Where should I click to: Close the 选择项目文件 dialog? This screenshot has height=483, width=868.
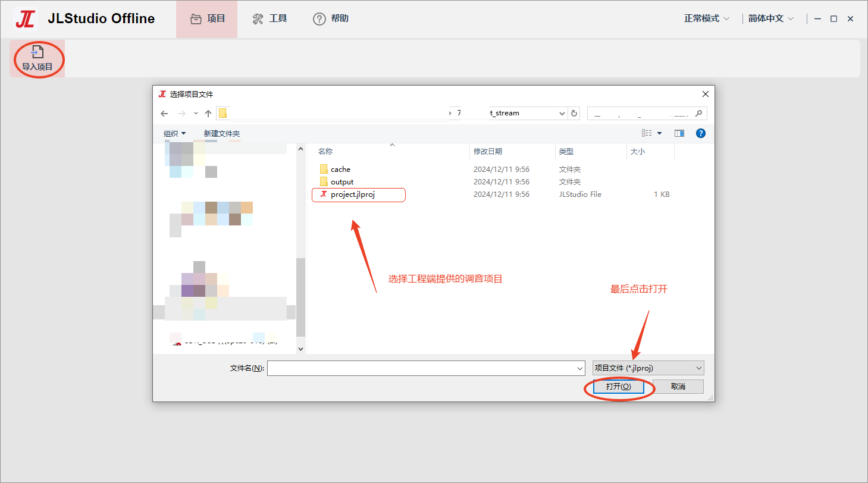pos(706,94)
